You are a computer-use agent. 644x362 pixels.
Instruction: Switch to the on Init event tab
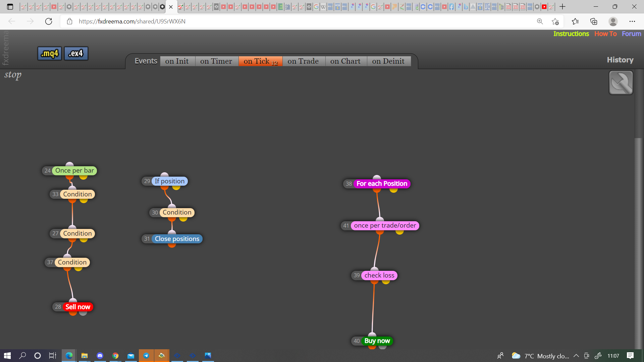[x=177, y=61]
